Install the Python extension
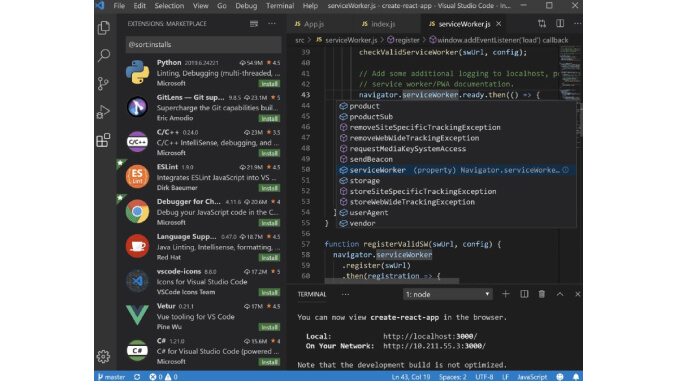 [269, 83]
